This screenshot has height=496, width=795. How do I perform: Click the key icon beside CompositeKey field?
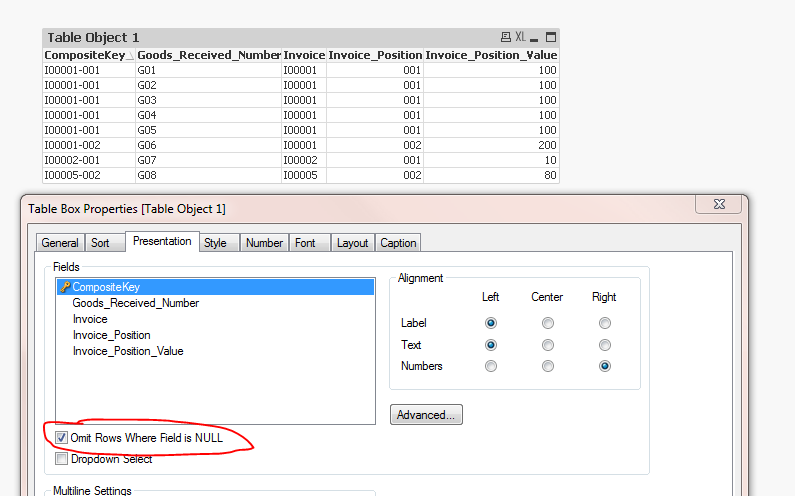(x=64, y=287)
